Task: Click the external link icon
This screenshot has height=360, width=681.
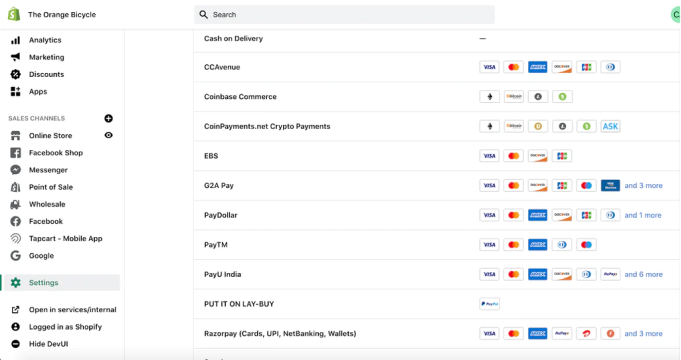Action: (16, 310)
